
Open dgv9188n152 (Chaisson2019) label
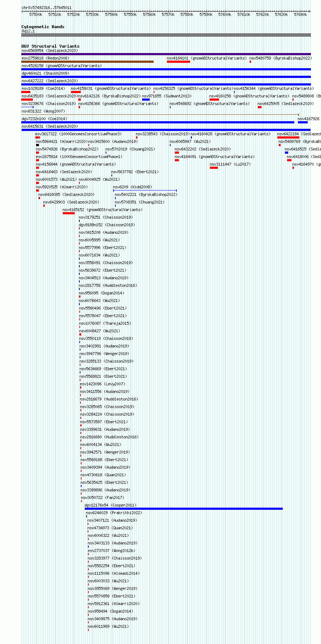[x=107, y=225]
